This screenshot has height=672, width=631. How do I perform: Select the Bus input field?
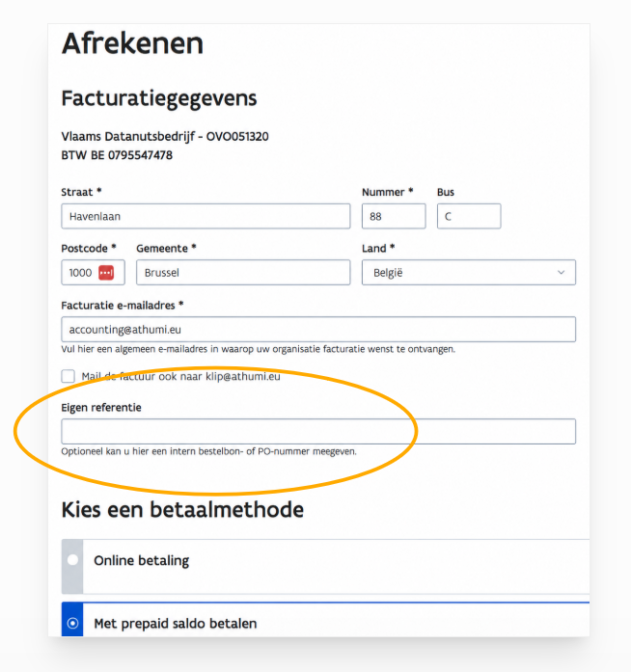tap(469, 216)
